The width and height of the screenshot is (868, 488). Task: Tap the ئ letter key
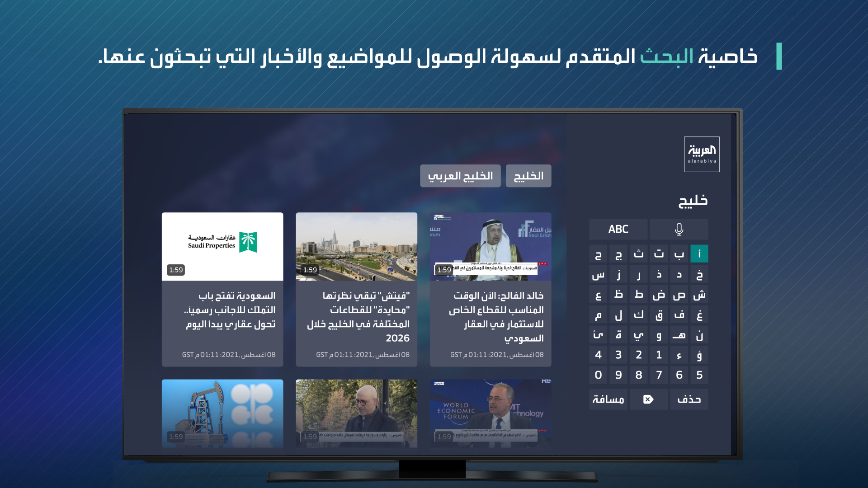(598, 335)
